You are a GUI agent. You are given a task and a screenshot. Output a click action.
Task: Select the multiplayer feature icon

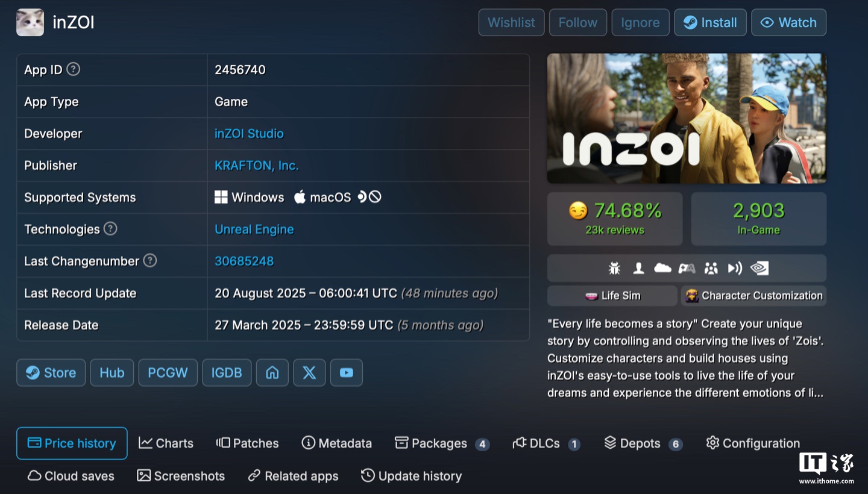click(711, 268)
